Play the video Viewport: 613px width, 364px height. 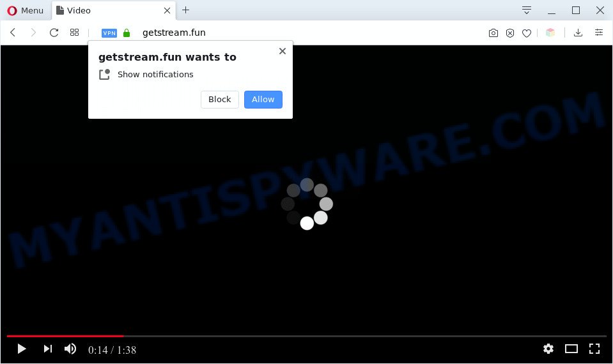22,349
